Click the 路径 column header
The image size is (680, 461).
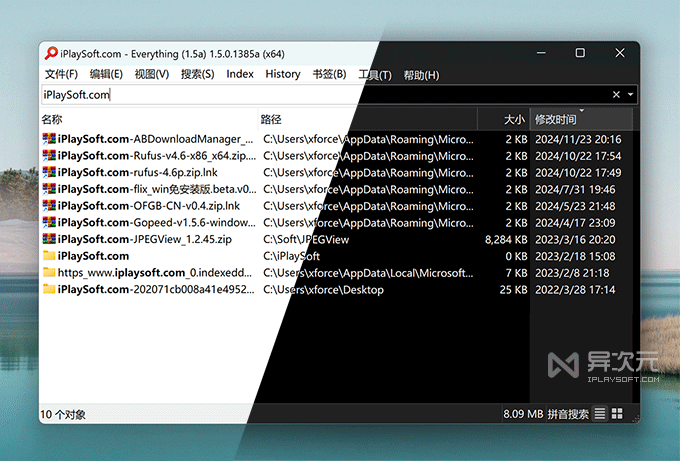(x=271, y=119)
